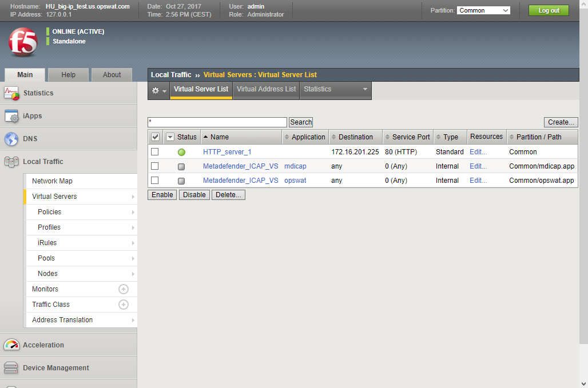Viewport: 588px width, 388px height.
Task: Click the Delete... button
Action: (228, 195)
